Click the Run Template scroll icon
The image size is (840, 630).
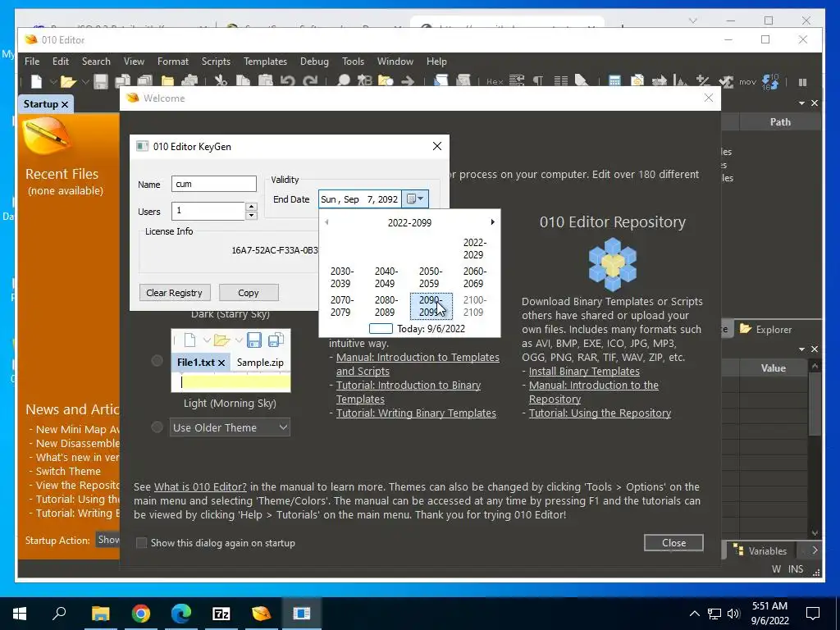coord(463,81)
